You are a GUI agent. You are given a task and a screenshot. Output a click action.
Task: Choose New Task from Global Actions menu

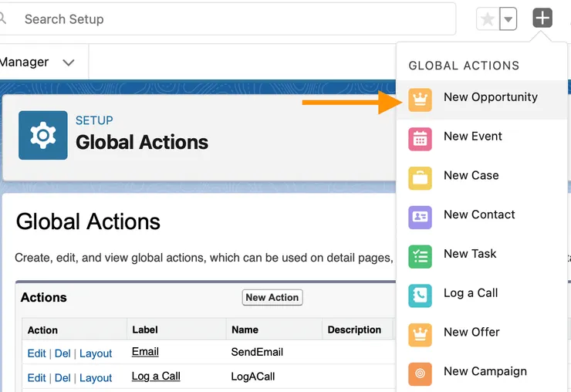click(x=470, y=254)
